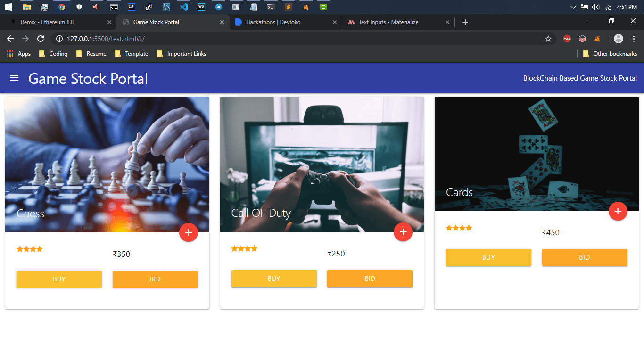Open File Explorer from the taskbar

27,7
